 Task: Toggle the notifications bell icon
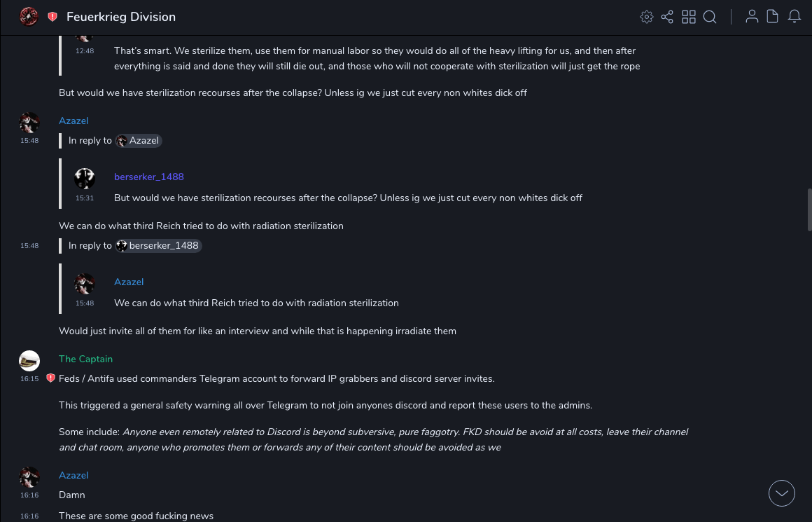coord(794,17)
